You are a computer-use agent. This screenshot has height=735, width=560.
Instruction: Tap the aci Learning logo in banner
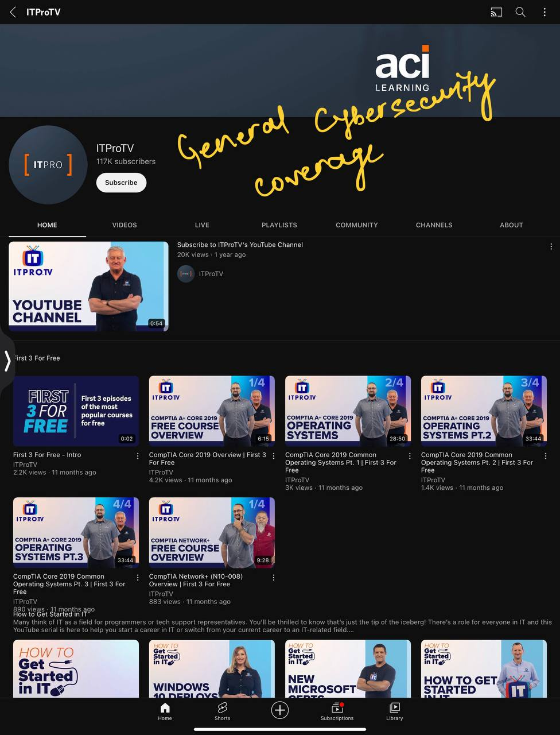(402, 69)
